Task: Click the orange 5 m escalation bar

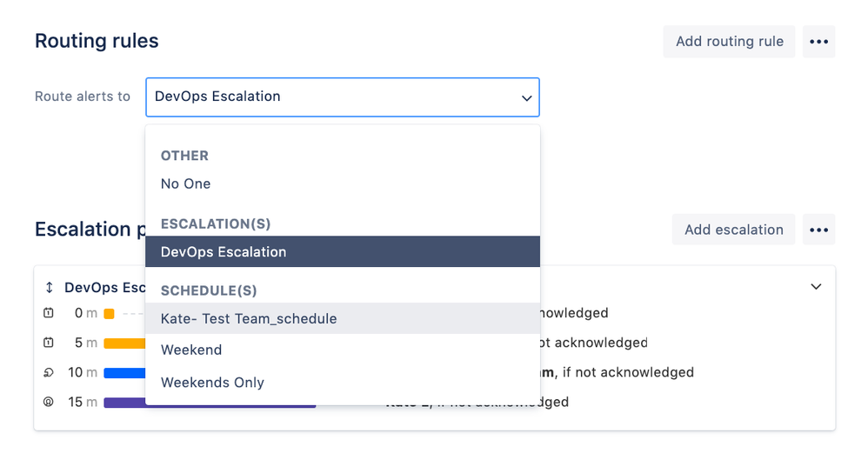Action: click(x=124, y=343)
